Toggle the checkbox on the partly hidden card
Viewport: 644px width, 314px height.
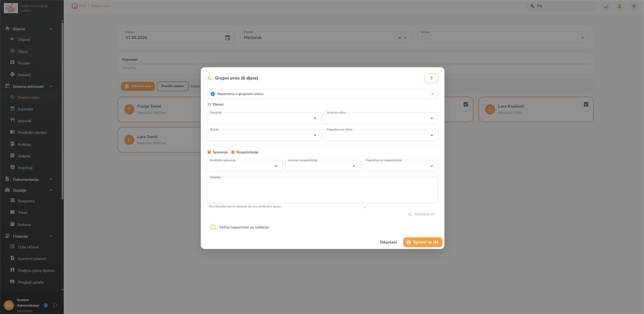pyautogui.click(x=466, y=104)
